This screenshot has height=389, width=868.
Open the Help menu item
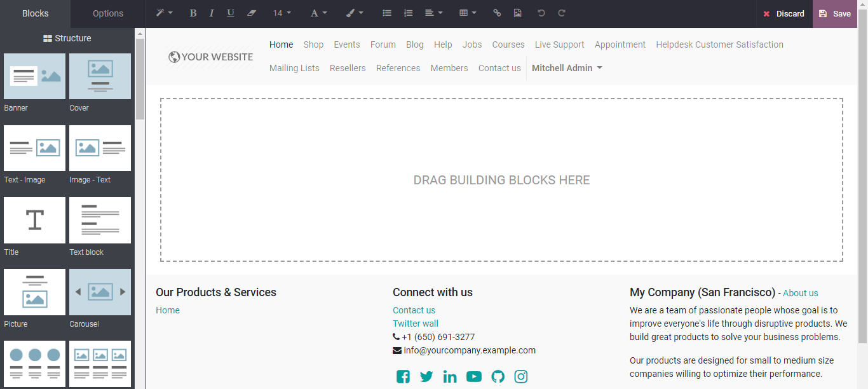(443, 44)
